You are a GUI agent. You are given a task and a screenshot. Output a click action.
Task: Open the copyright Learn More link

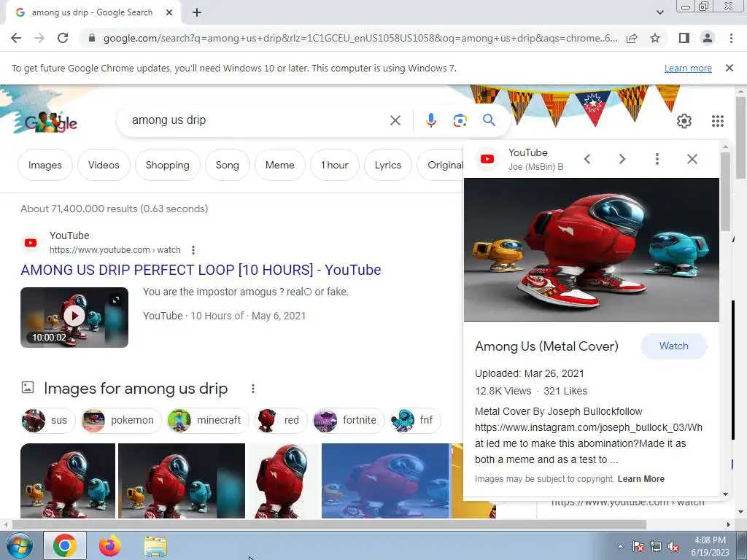click(x=640, y=479)
